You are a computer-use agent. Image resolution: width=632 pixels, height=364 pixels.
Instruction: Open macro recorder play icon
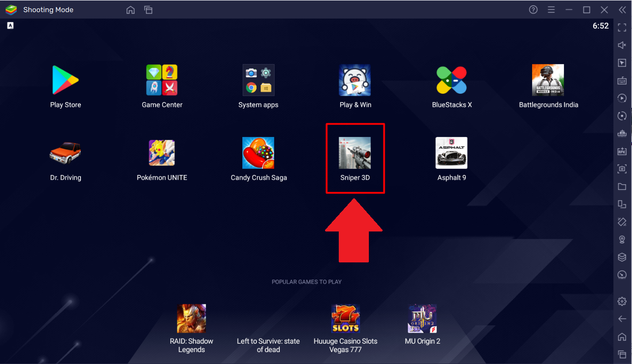(622, 98)
